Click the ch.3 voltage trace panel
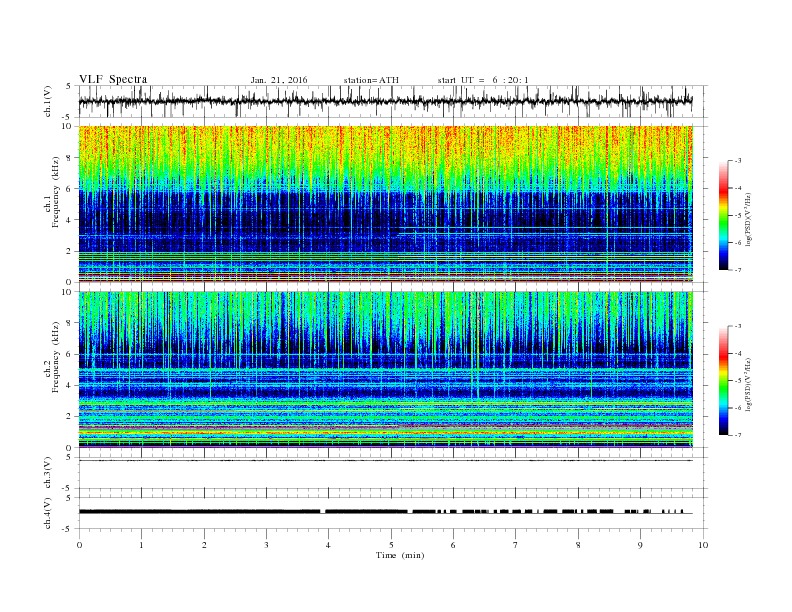This screenshot has width=792, height=612. tap(393, 473)
